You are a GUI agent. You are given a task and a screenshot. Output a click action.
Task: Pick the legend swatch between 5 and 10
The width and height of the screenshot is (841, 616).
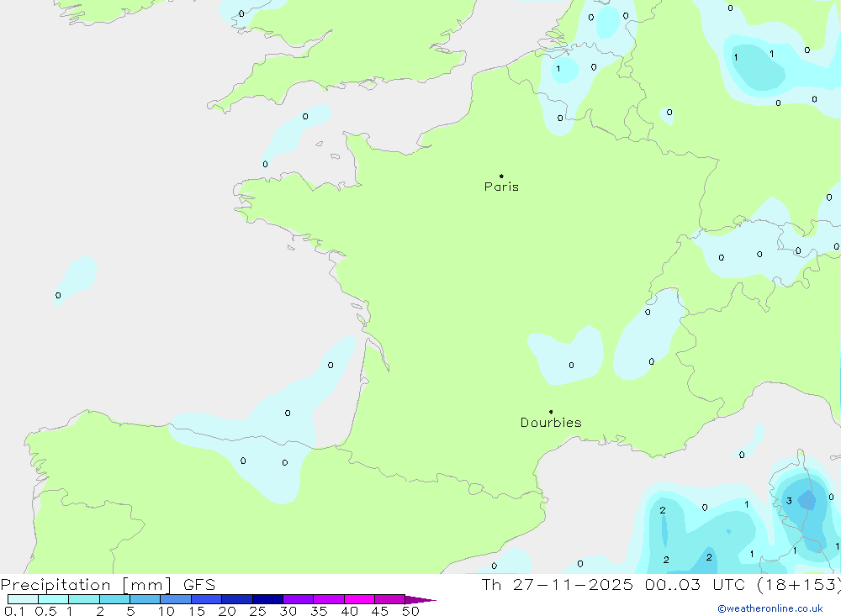click(145, 599)
